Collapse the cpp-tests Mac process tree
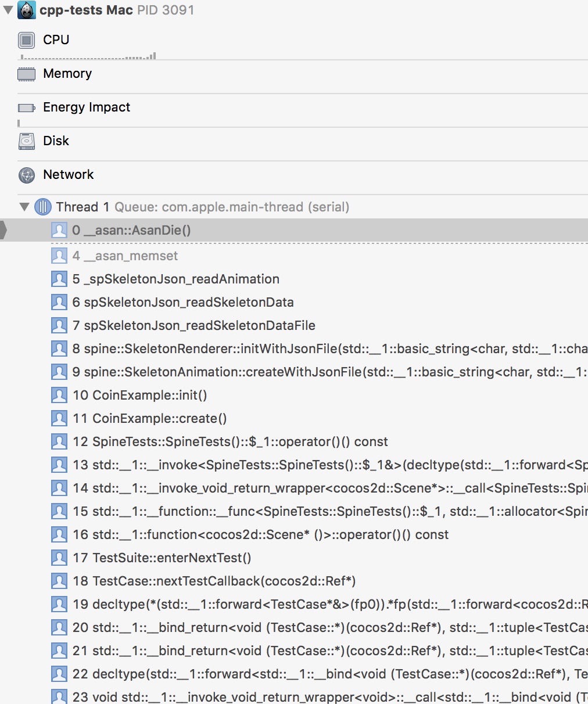This screenshot has width=588, height=704. tap(8, 10)
